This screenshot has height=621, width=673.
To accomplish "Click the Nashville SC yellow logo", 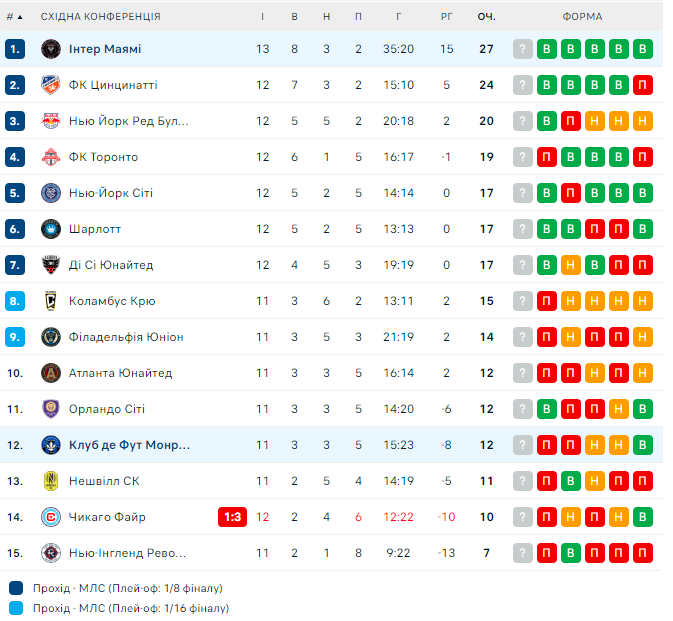I will click(50, 481).
